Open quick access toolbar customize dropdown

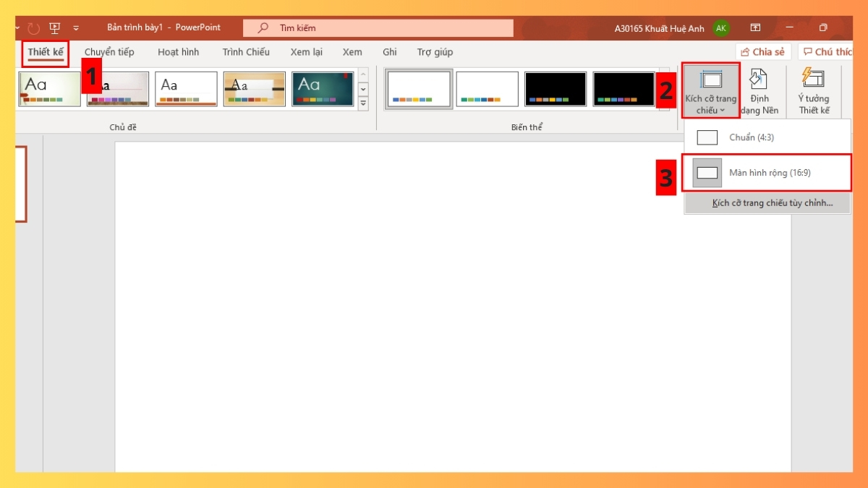point(76,28)
